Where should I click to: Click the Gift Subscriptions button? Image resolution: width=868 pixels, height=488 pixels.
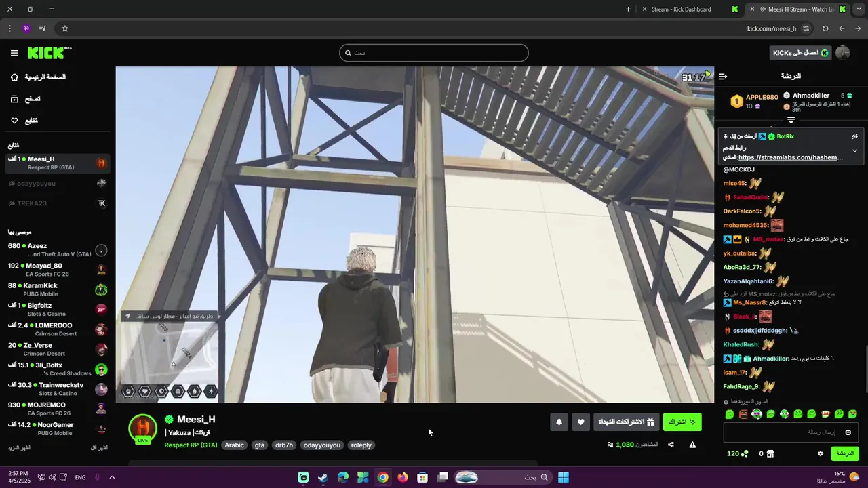tap(626, 422)
